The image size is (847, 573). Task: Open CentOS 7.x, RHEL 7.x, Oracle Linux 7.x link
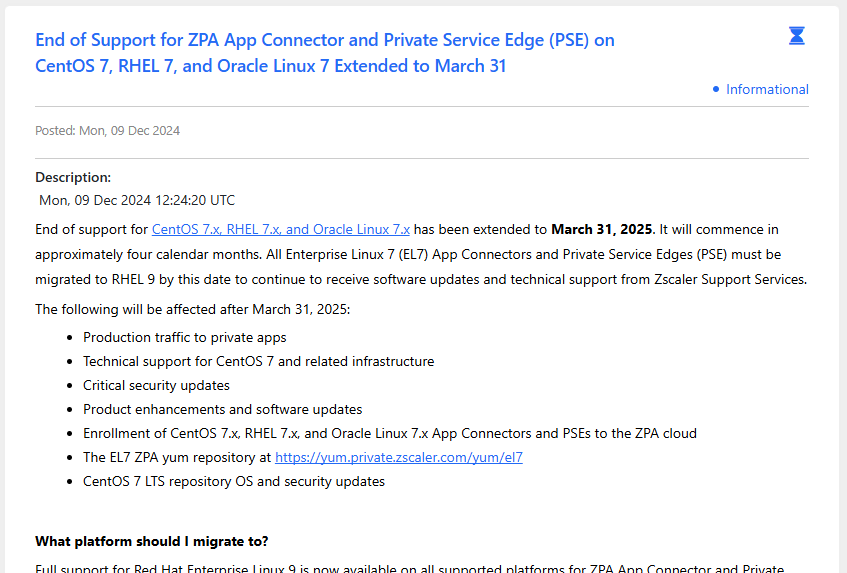[280, 229]
